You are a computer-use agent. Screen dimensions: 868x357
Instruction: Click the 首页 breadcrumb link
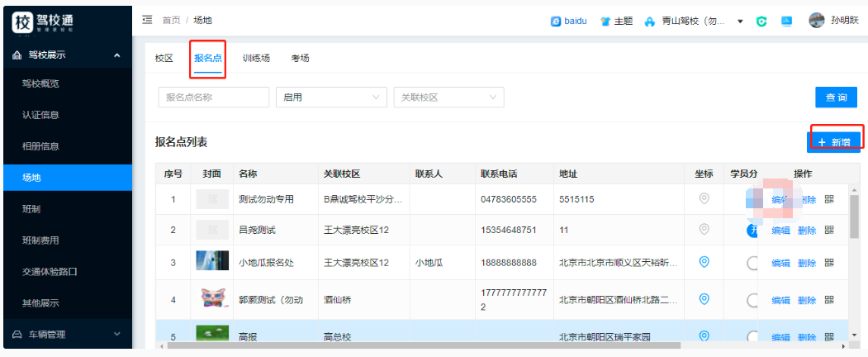pyautogui.click(x=171, y=21)
